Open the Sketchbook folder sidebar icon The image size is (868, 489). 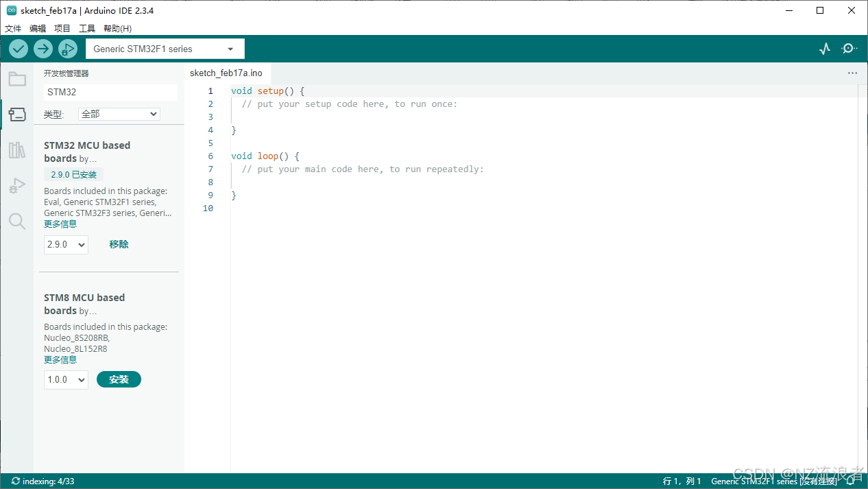pyautogui.click(x=17, y=79)
